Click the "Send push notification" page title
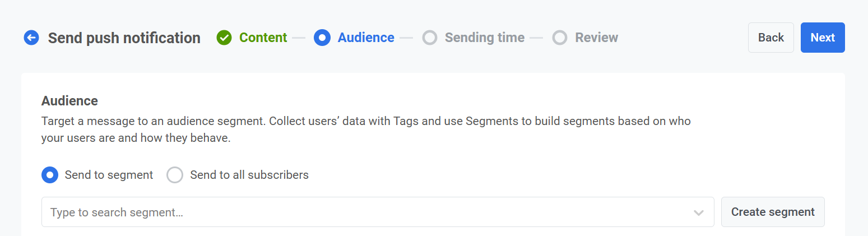Viewport: 868px width, 236px height. point(124,38)
